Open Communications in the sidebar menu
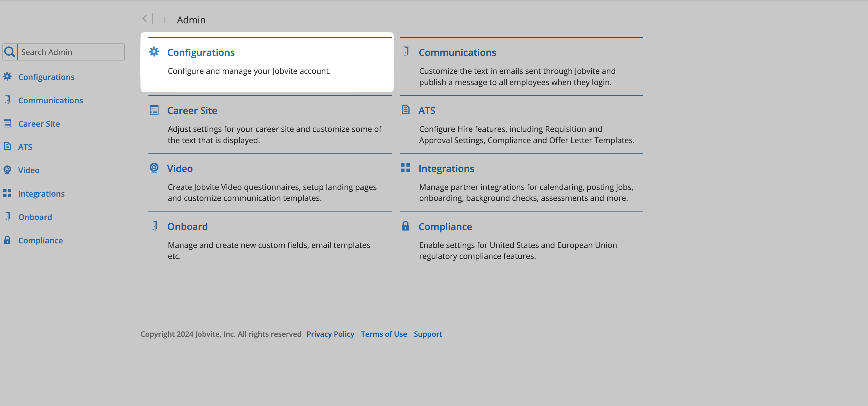This screenshot has width=868, height=406. point(50,100)
